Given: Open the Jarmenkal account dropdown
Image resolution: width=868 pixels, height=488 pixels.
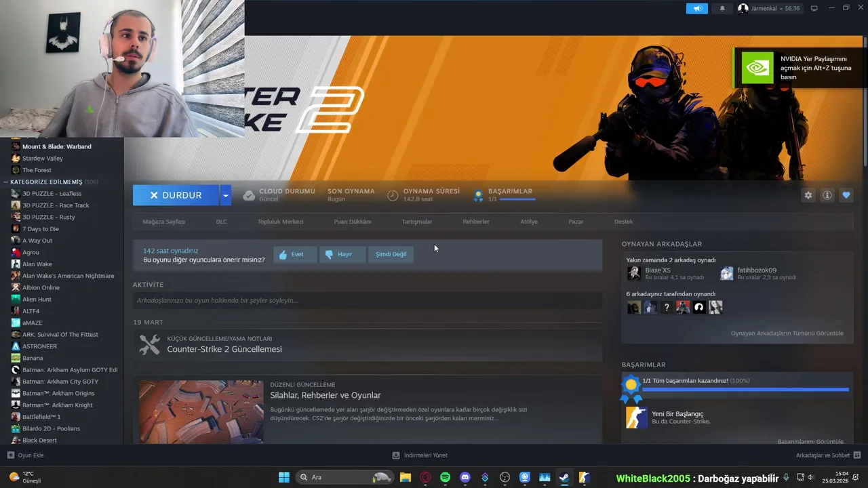Looking at the screenshot, I should pyautogui.click(x=769, y=8).
